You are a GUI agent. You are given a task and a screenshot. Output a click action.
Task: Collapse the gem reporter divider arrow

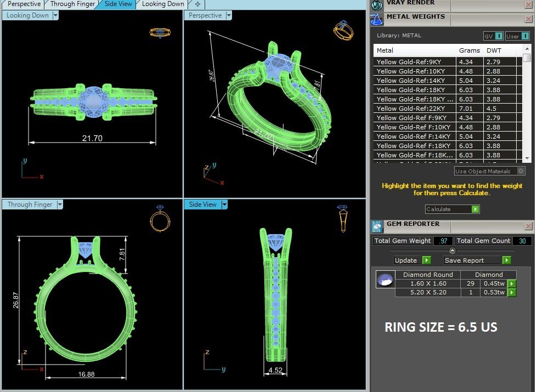pyautogui.click(x=453, y=251)
